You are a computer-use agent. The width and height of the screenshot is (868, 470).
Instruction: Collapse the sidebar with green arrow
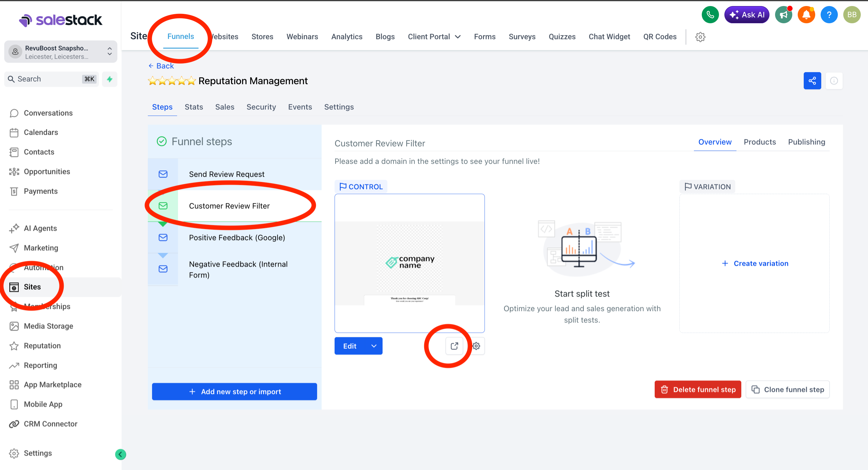pos(120,455)
